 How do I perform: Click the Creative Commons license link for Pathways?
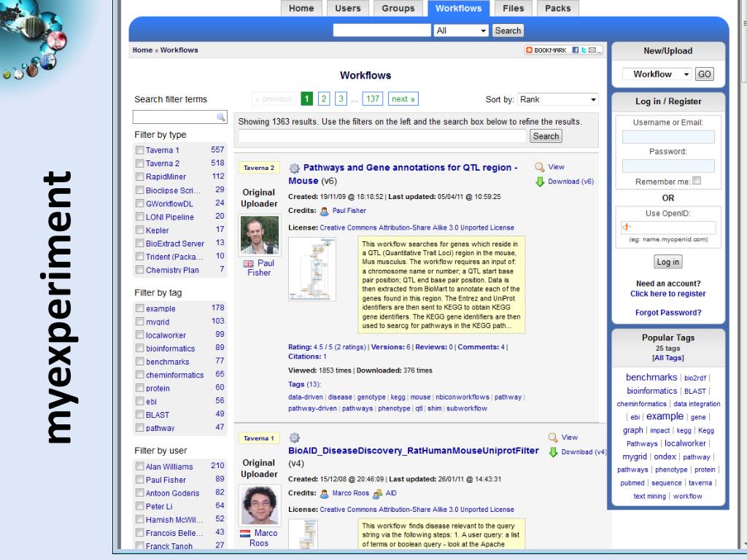[x=417, y=227]
